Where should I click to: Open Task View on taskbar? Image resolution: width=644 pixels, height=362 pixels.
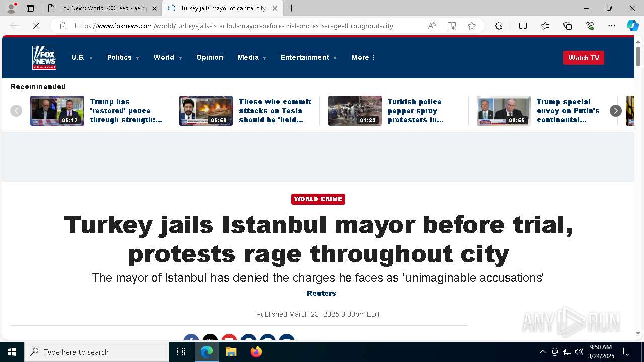pyautogui.click(x=181, y=352)
